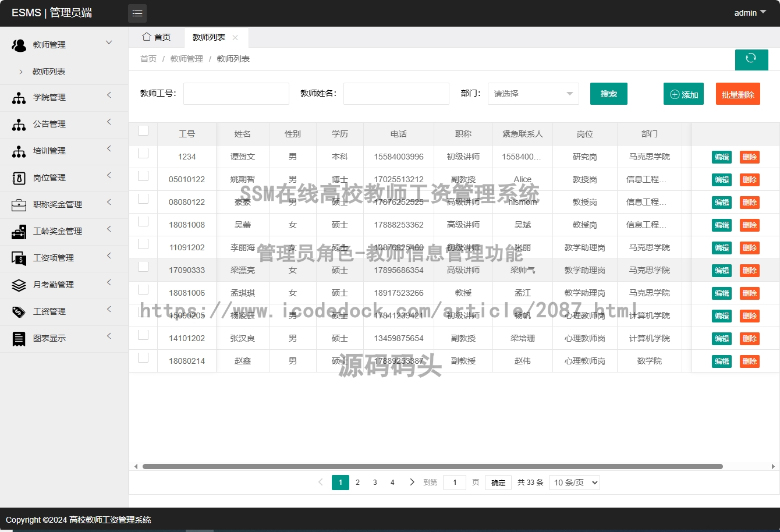Check the row for 吴蕾
780x532 pixels.
point(143,221)
